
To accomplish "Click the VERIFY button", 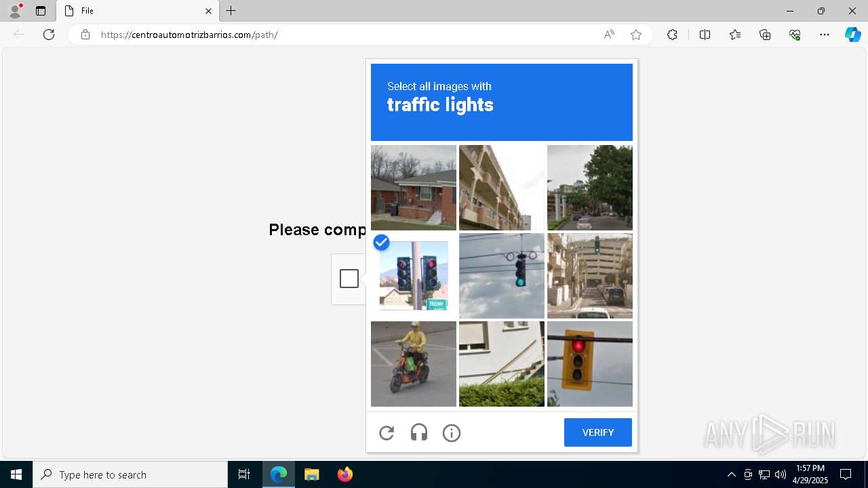I will click(x=598, y=432).
